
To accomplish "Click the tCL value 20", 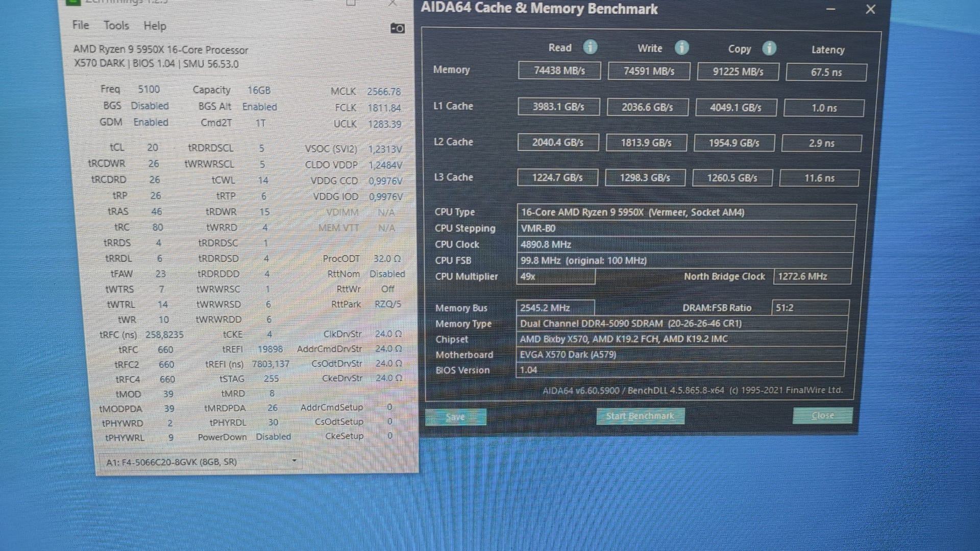I will coord(152,147).
